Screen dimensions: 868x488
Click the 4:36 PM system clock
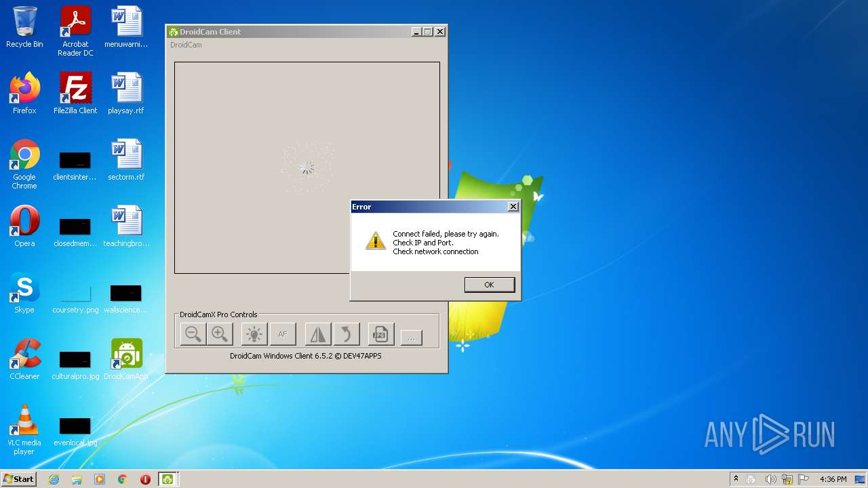pyautogui.click(x=833, y=479)
